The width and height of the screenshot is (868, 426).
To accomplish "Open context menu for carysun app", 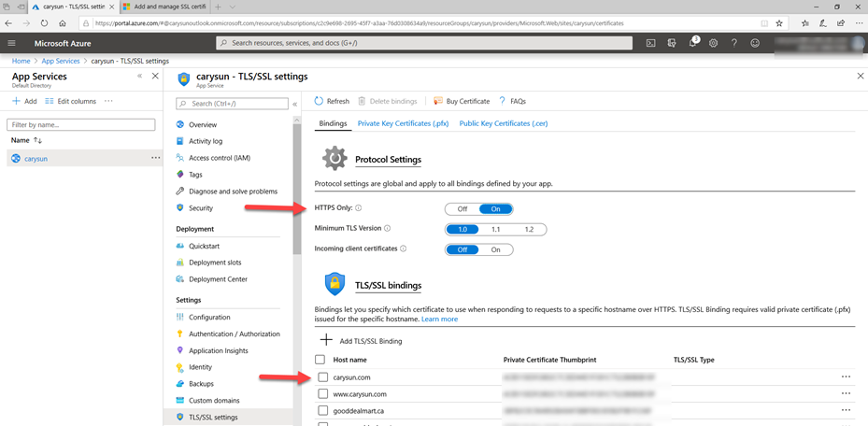I will 155,158.
